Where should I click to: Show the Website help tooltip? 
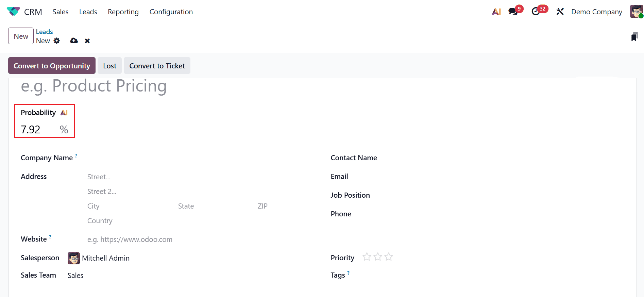pyautogui.click(x=50, y=237)
